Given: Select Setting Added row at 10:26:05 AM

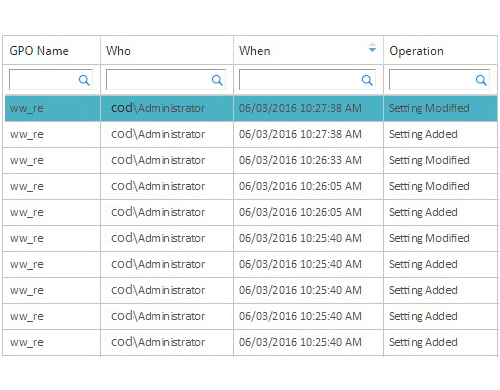Looking at the screenshot, I should pyautogui.click(x=250, y=212).
